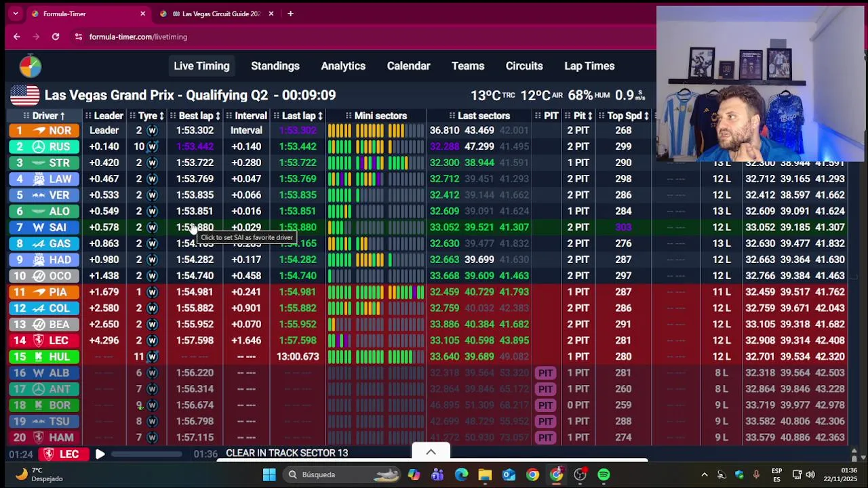Viewport: 868px width, 488px height.
Task: Open site information icon in address bar
Action: tap(79, 37)
